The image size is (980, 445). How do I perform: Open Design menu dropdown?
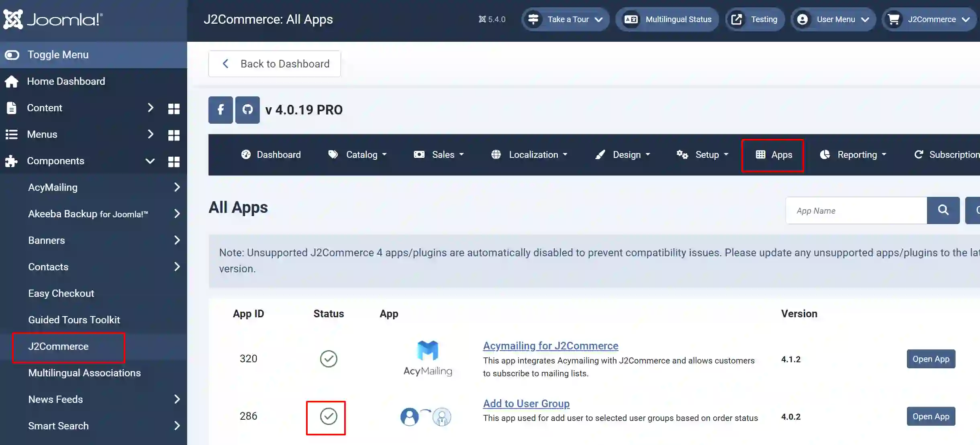click(x=623, y=155)
